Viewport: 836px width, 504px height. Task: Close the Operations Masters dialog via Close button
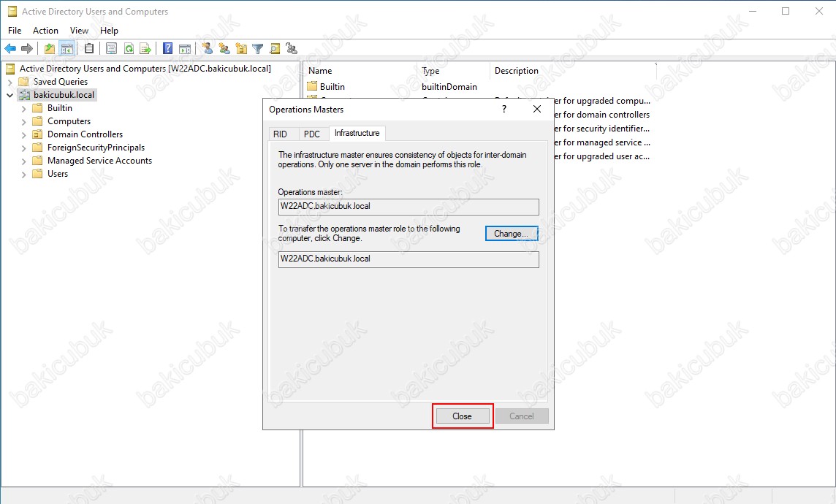[x=463, y=416]
